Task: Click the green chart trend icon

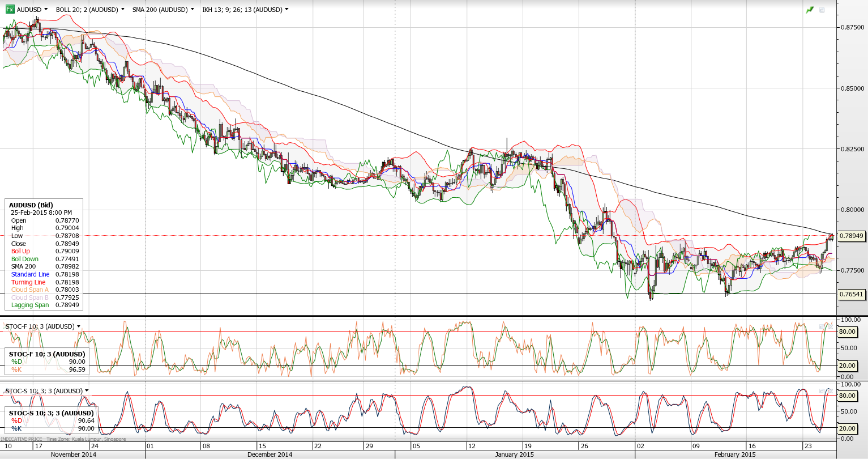Action: [810, 10]
